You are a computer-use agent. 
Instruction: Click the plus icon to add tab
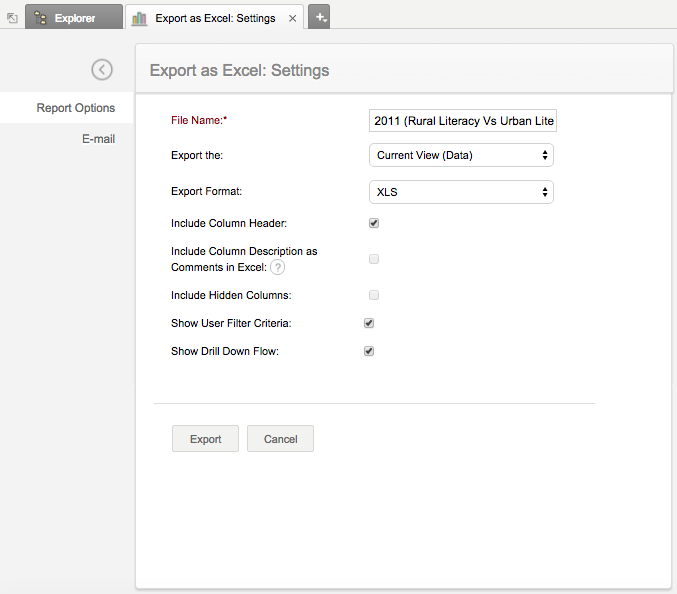pos(320,17)
